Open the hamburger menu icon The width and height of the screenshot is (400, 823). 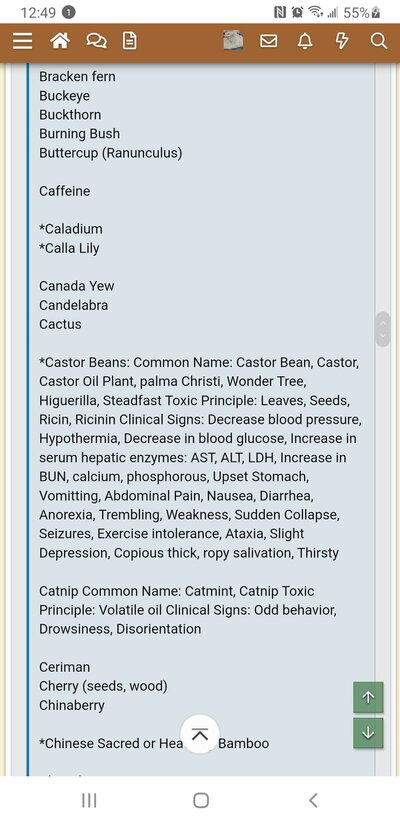[23, 41]
